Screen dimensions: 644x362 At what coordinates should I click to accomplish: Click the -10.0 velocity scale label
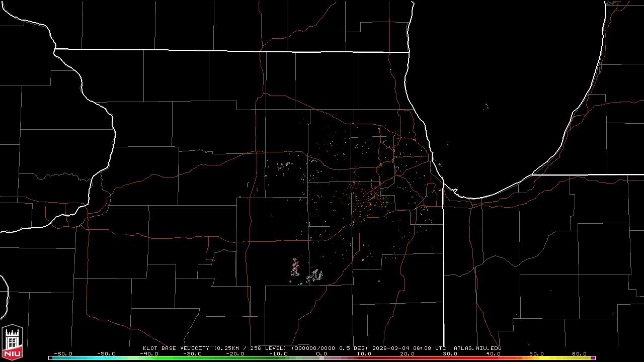278,353
